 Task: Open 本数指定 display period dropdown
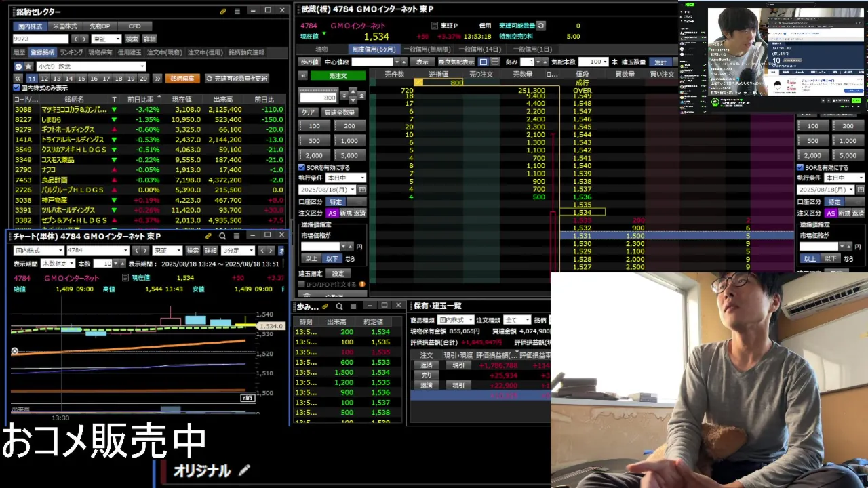58,264
